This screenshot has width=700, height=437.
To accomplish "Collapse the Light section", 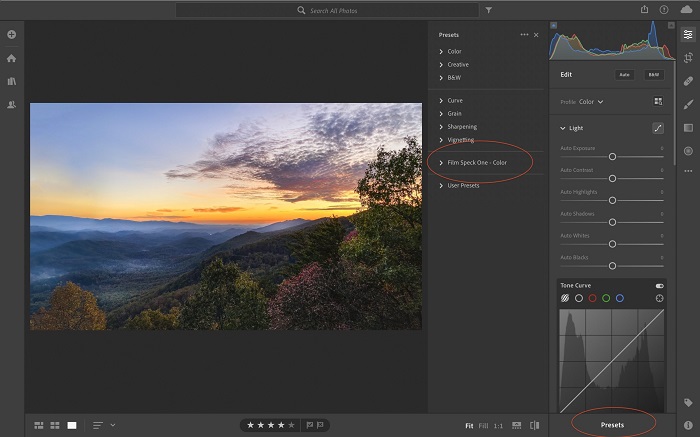I will pyautogui.click(x=563, y=128).
